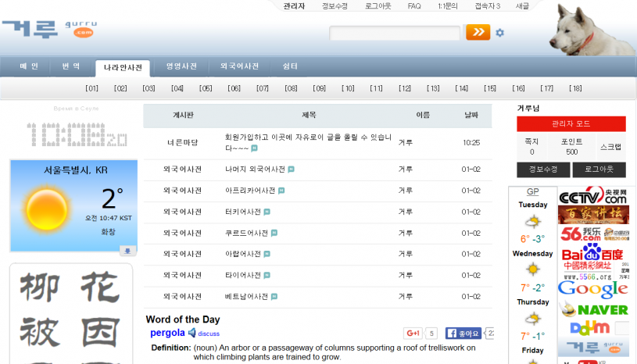Open the 번역 menu tab
This screenshot has height=364, width=637.
tap(71, 67)
